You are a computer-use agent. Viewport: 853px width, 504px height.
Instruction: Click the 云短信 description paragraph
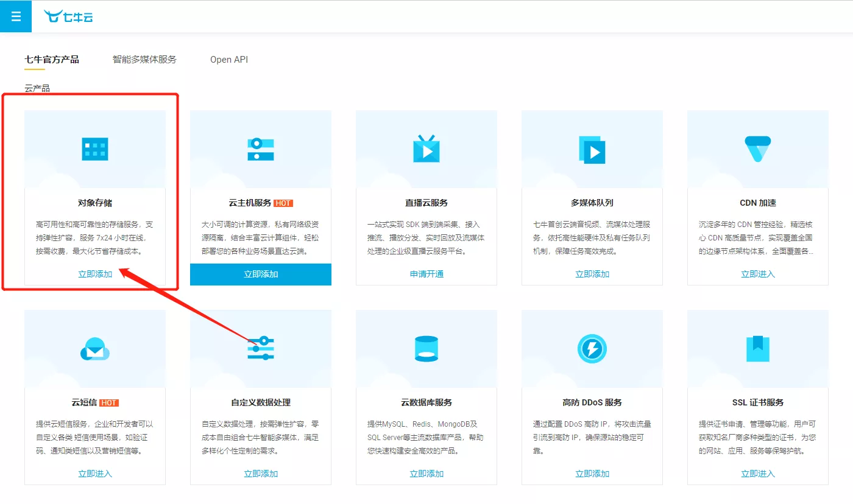[95, 437]
